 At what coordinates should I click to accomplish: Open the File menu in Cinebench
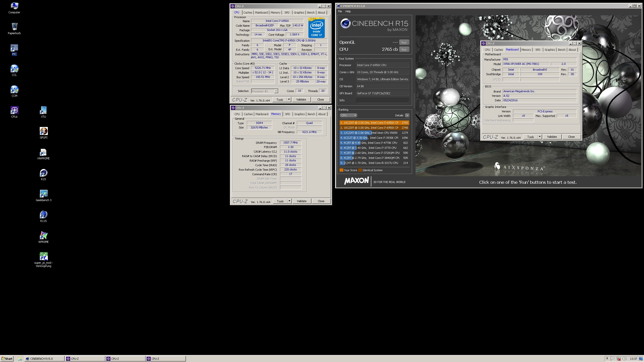[340, 11]
